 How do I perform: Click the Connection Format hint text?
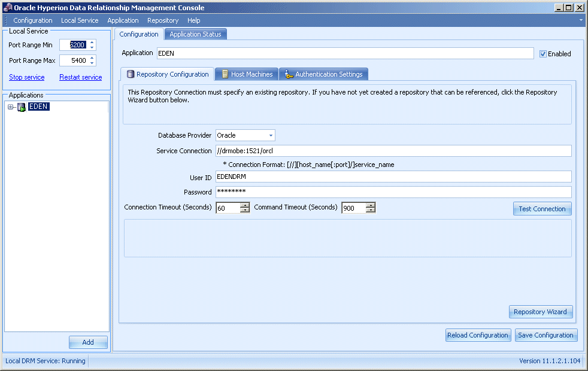coord(308,165)
